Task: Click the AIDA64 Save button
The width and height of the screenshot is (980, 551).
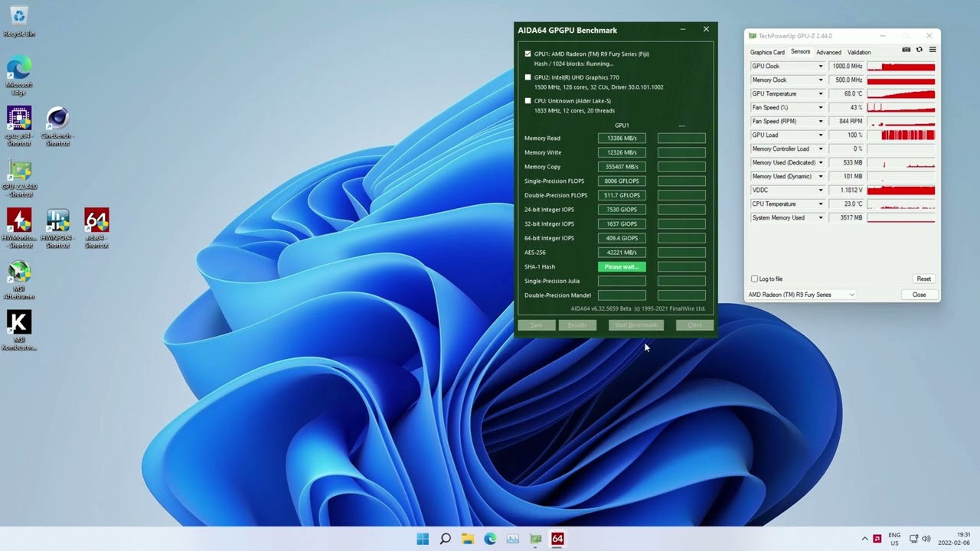Action: pos(536,325)
